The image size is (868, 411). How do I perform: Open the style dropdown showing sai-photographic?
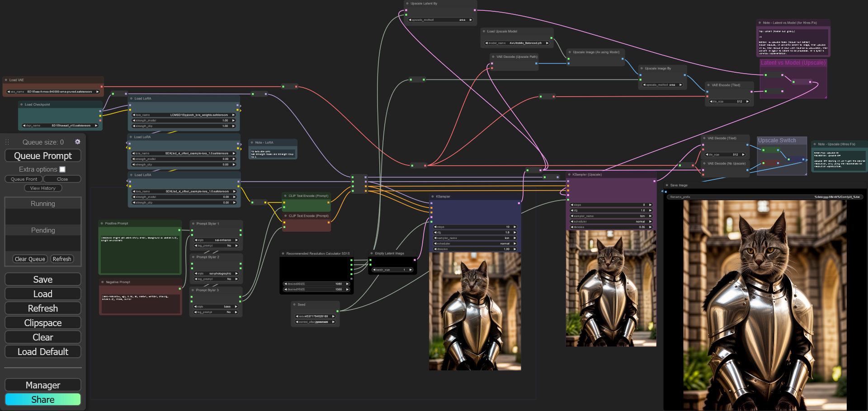tap(217, 273)
